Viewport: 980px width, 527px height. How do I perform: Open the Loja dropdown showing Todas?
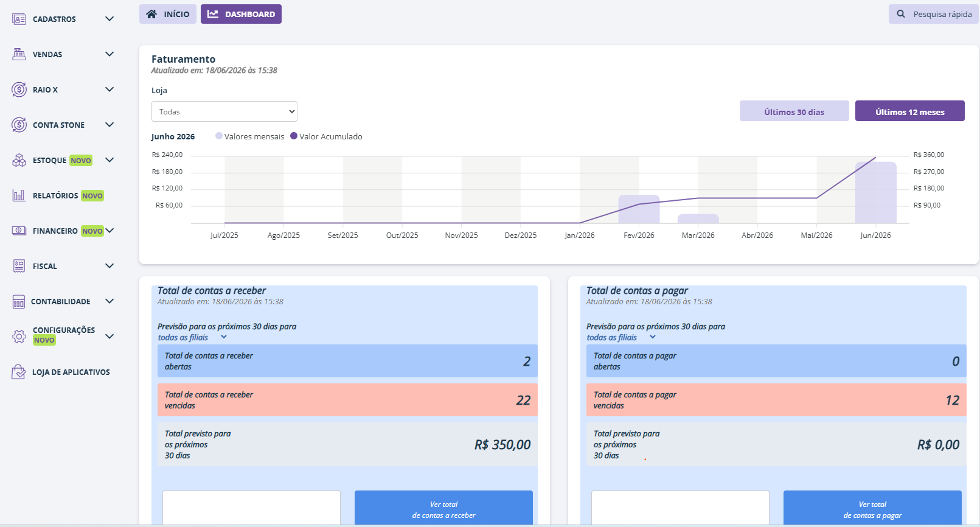[x=224, y=111]
